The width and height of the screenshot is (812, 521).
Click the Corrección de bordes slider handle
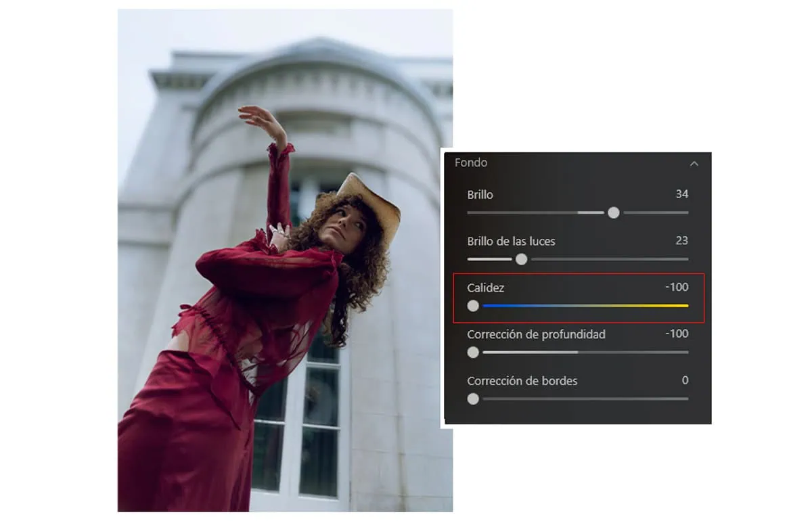coord(473,399)
